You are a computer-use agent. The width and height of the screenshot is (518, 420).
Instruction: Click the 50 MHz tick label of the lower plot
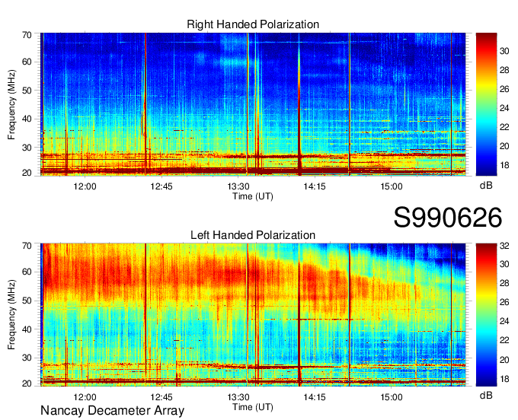(x=27, y=301)
